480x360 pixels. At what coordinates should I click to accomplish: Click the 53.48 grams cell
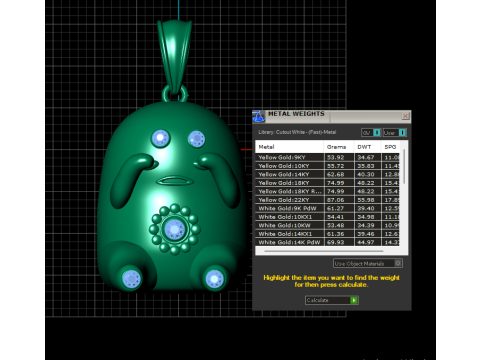pos(339,225)
